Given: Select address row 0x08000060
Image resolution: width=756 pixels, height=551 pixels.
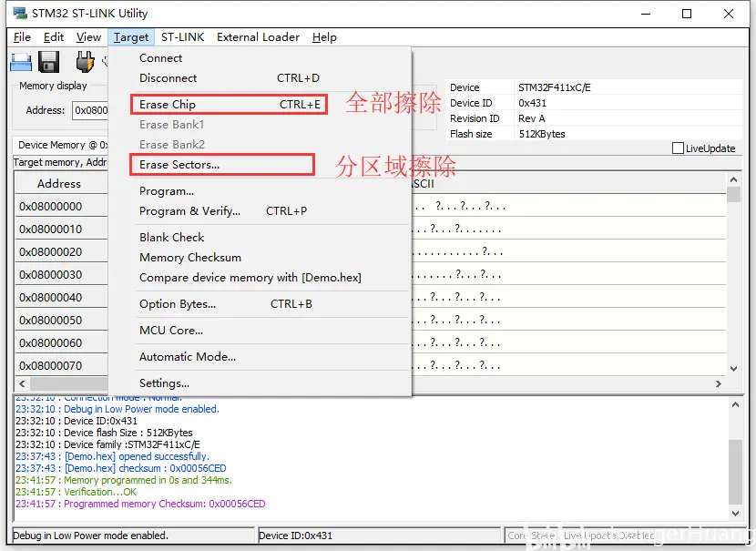Looking at the screenshot, I should (x=51, y=342).
